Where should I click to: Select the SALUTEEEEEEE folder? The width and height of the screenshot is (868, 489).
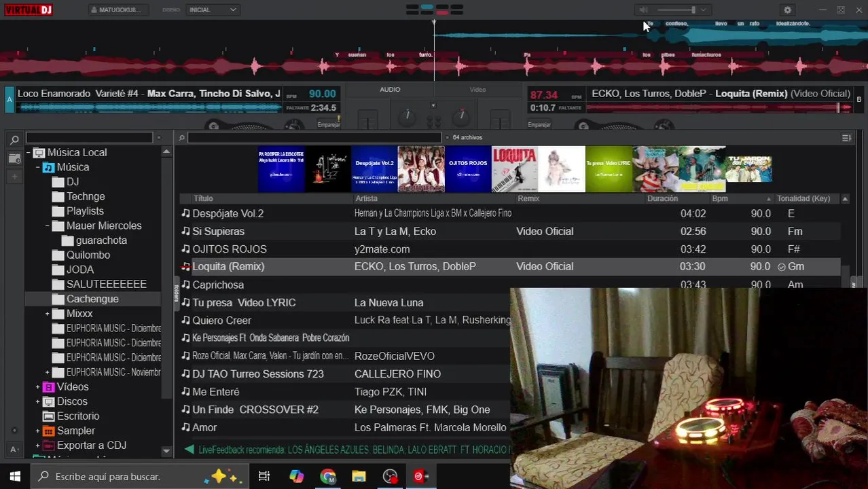tap(107, 285)
